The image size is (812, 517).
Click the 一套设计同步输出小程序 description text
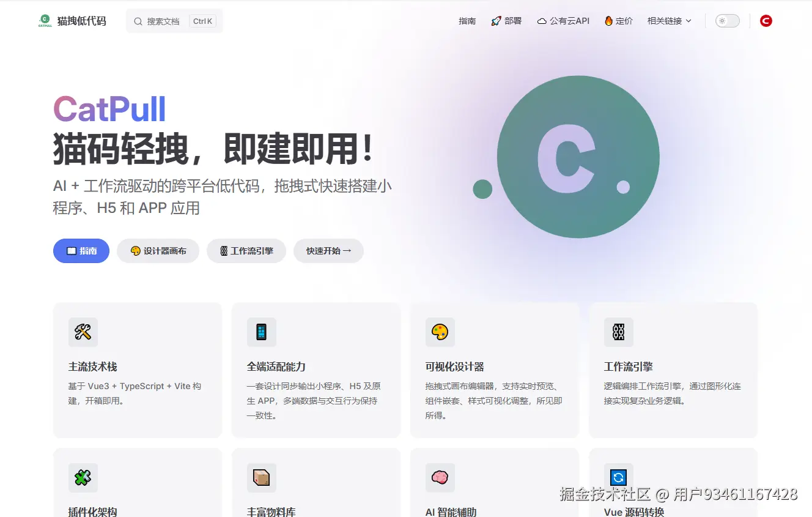tap(314, 401)
